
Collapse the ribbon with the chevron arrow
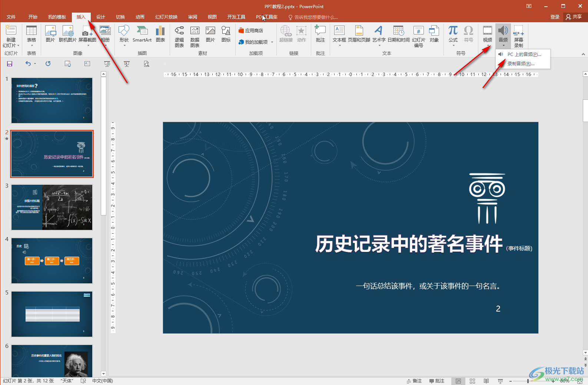coord(583,54)
